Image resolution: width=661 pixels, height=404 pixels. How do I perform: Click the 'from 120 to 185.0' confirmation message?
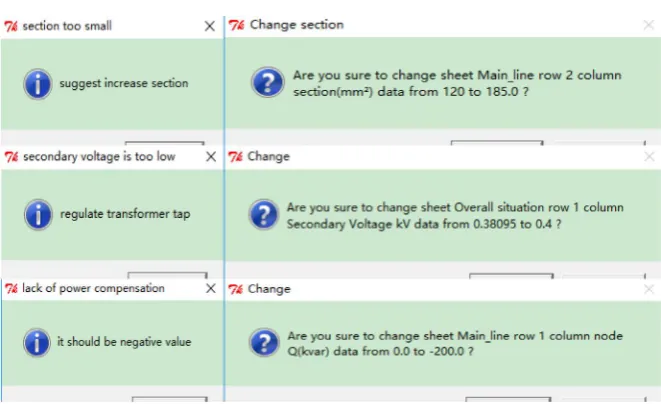pos(457,83)
